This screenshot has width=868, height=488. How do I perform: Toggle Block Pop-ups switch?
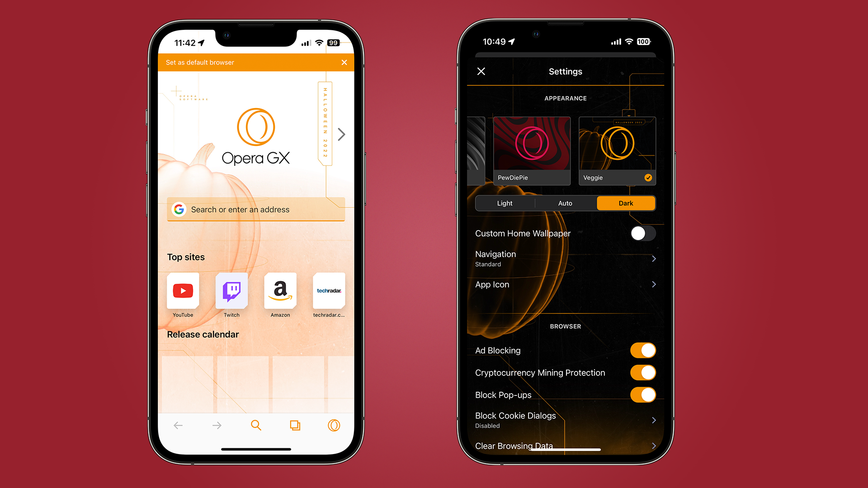643,394
